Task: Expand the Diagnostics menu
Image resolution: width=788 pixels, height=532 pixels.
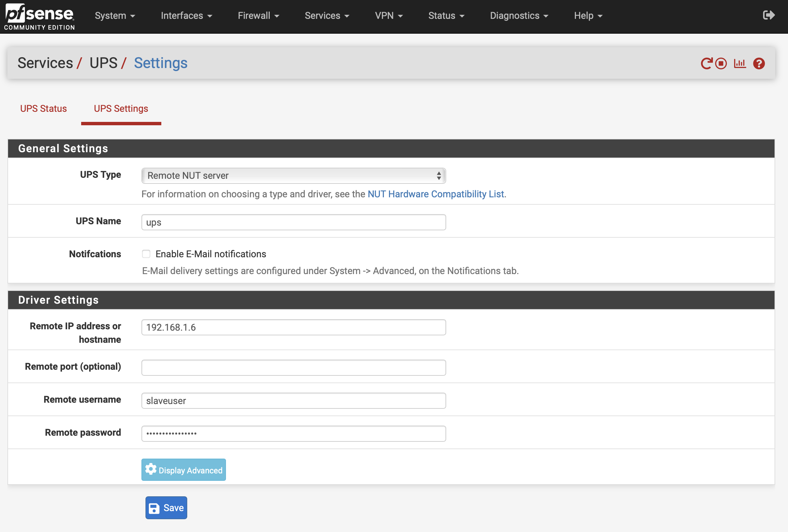Action: coord(519,15)
